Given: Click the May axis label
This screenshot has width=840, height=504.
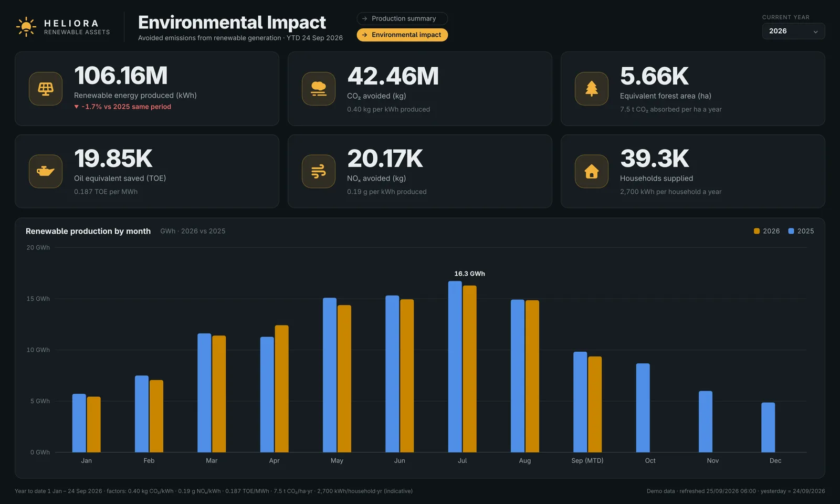Looking at the screenshot, I should (x=337, y=460).
